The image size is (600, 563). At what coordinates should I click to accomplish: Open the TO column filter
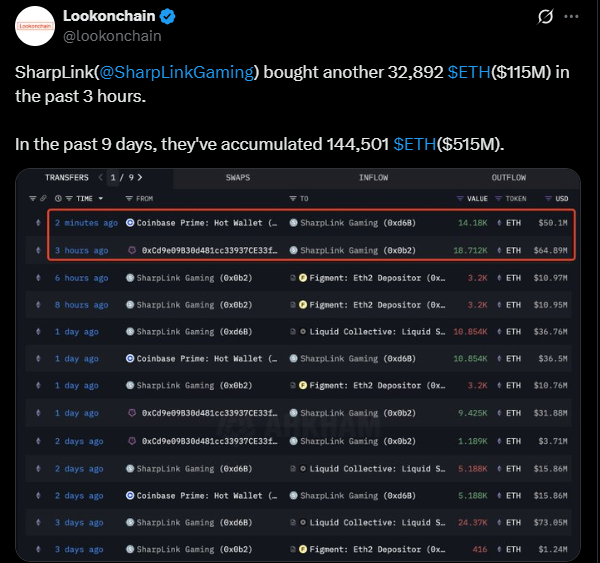(293, 199)
